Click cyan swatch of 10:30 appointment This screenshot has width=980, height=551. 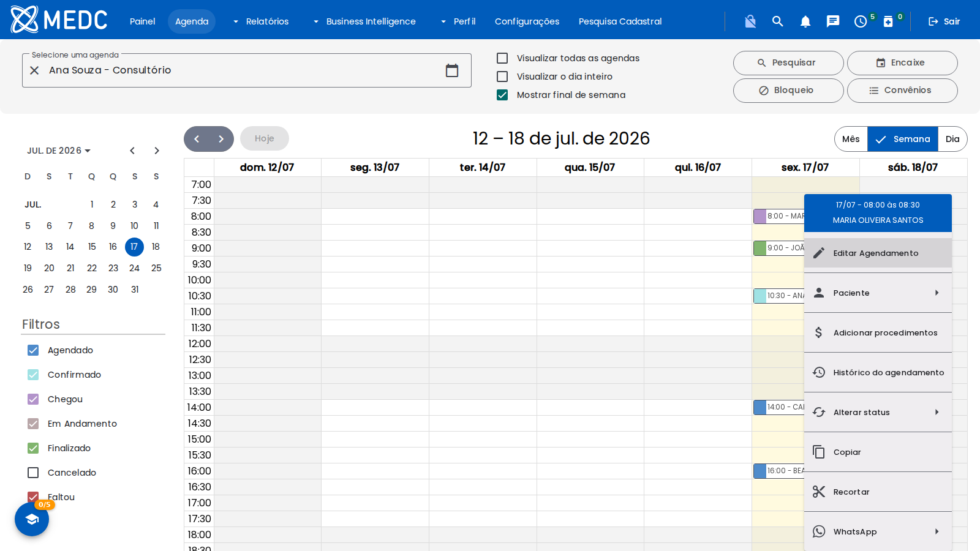[760, 296]
